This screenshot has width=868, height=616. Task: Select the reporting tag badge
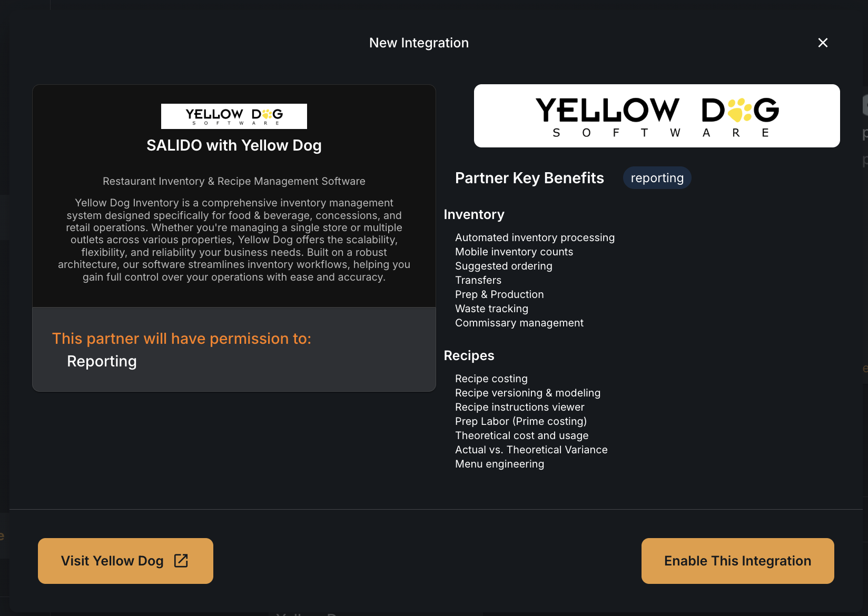tap(657, 178)
